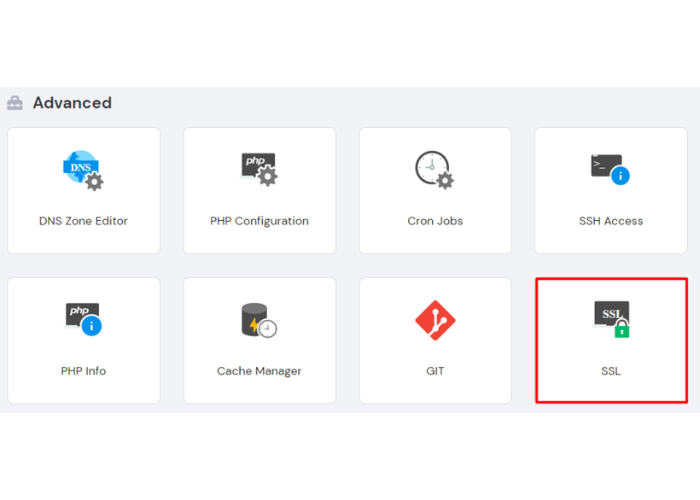This screenshot has height=500, width=700.
Task: Click the SSL padlock icon
Action: coord(611,319)
